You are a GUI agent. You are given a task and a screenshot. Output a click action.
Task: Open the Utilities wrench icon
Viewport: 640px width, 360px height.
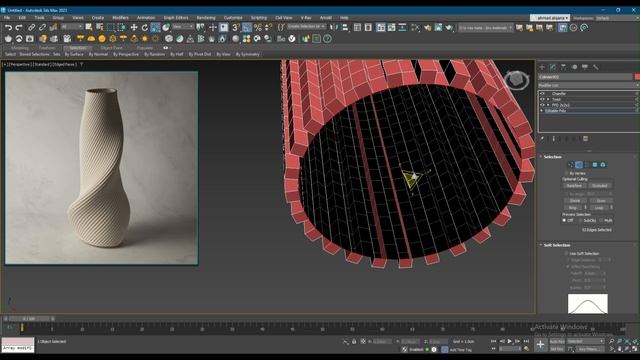pyautogui.click(x=596, y=67)
